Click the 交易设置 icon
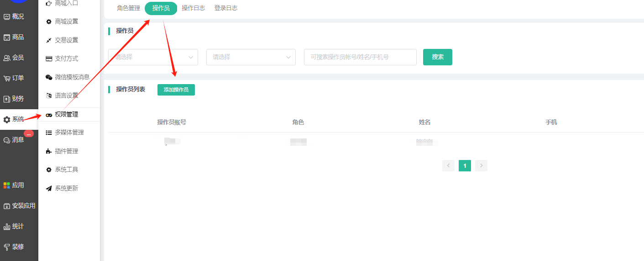 pos(49,40)
